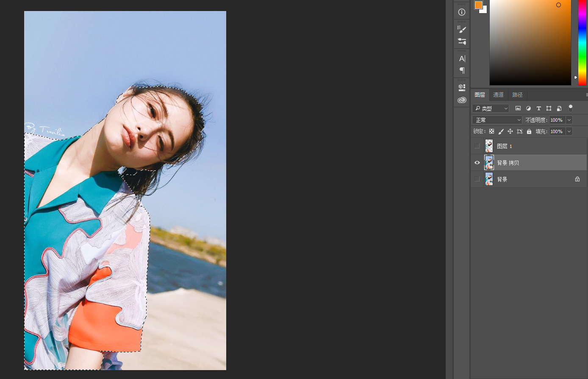Click the lock position move icon
Image resolution: width=588 pixels, height=379 pixels.
point(510,131)
